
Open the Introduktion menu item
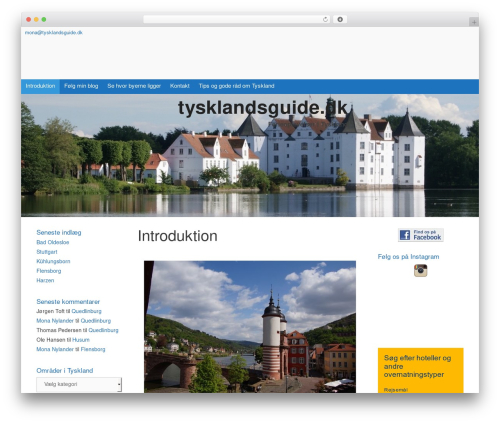point(40,86)
